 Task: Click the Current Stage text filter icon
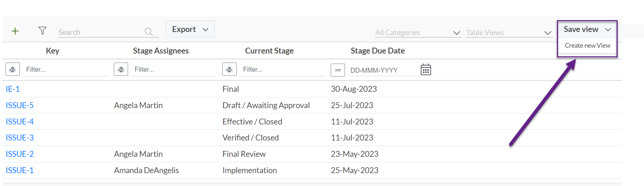click(x=229, y=70)
